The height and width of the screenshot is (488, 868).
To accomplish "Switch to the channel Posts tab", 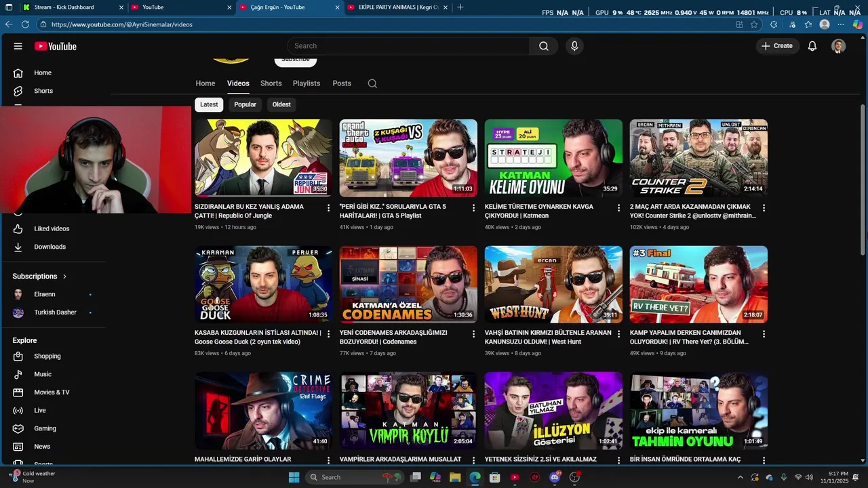I will pyautogui.click(x=342, y=83).
